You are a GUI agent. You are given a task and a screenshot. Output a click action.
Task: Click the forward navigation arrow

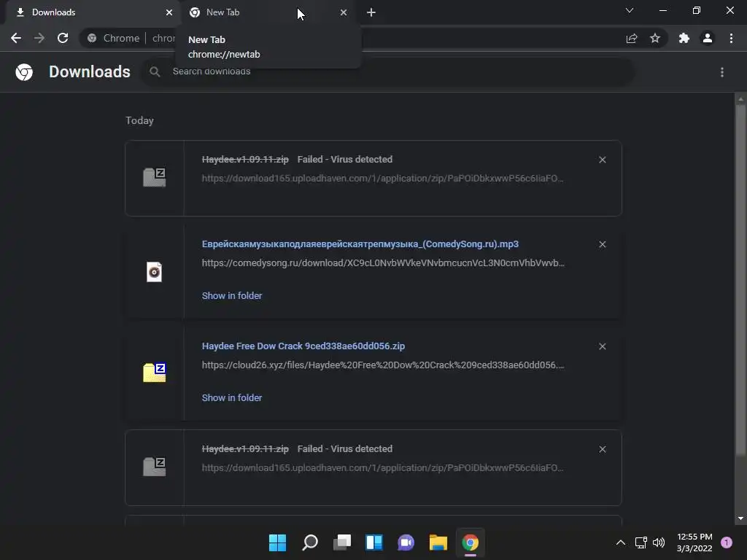coord(39,38)
